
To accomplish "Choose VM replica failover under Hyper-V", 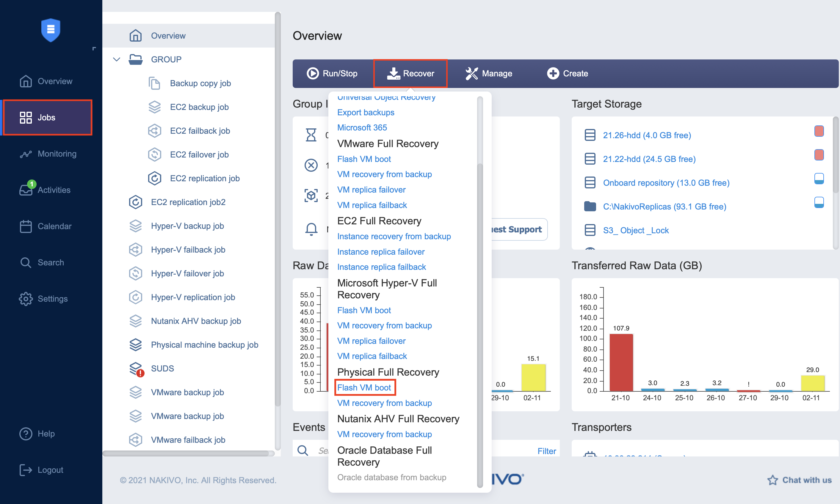I will click(371, 341).
